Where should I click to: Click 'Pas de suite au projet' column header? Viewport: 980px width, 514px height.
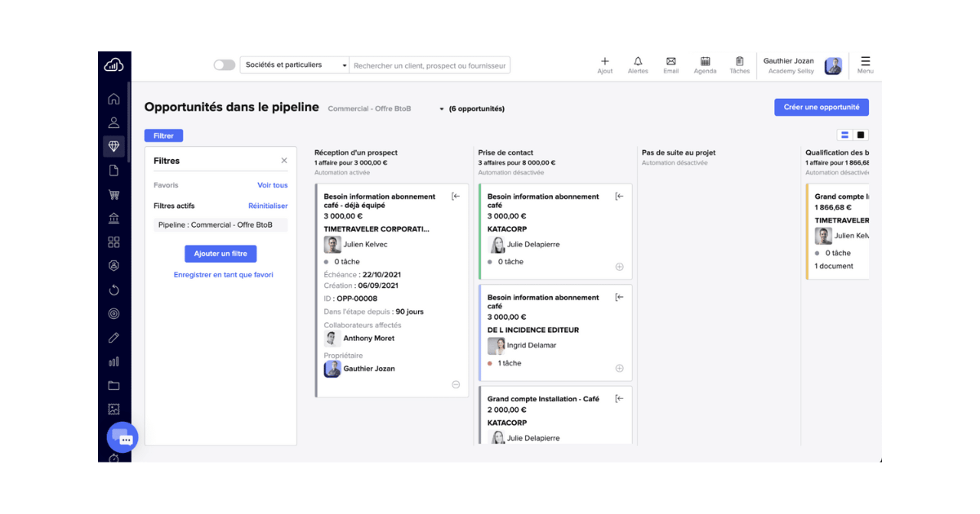[679, 153]
